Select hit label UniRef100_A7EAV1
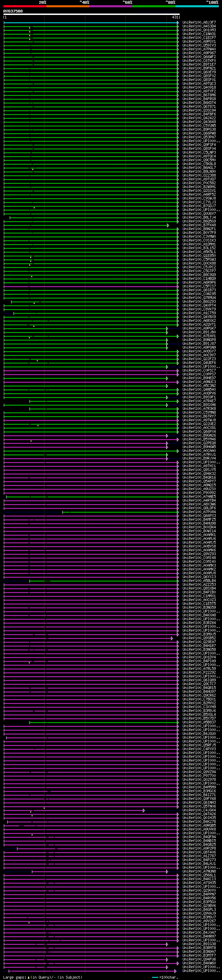Screen dimensions: 222x980 (x=199, y=336)
